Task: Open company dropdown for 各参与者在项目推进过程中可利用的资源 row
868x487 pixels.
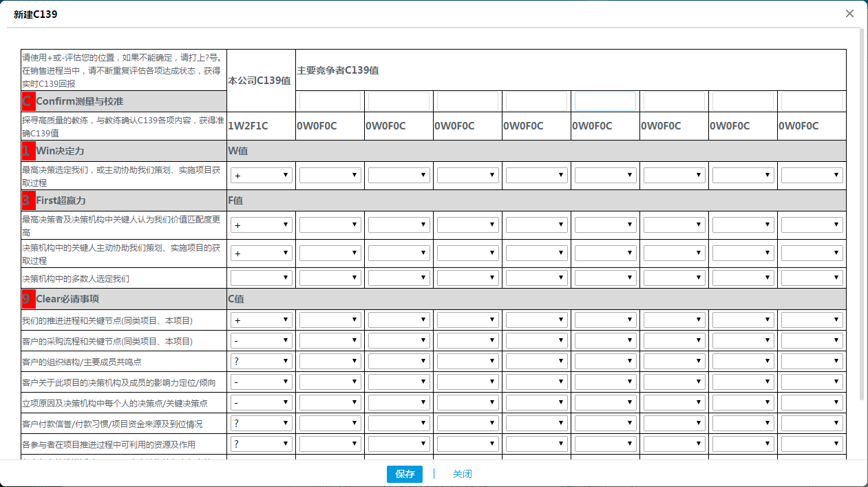Action: point(262,444)
